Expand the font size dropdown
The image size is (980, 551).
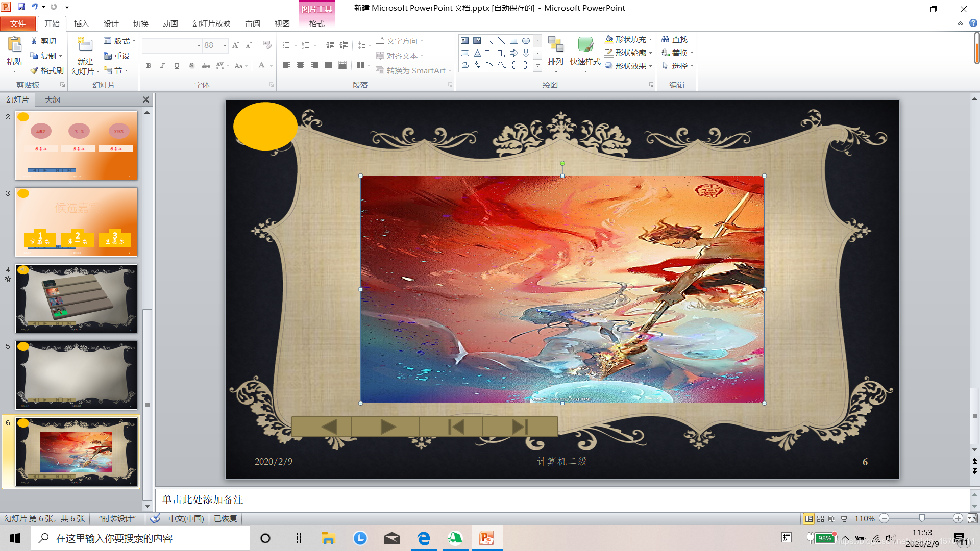[x=225, y=46]
